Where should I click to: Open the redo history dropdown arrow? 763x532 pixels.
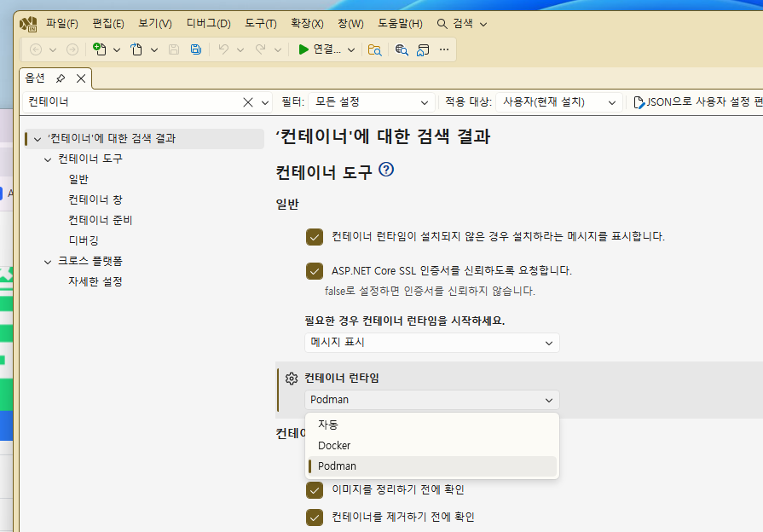[x=278, y=49]
